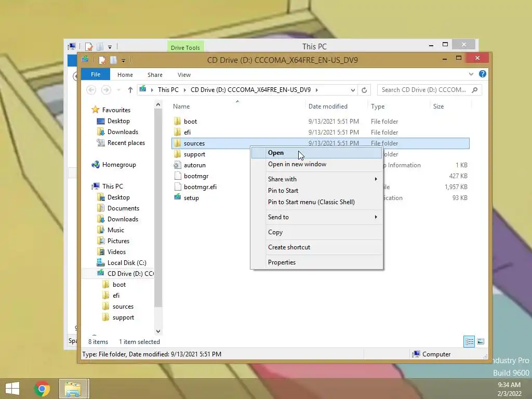Select the bootmgr.efi file

click(x=200, y=187)
